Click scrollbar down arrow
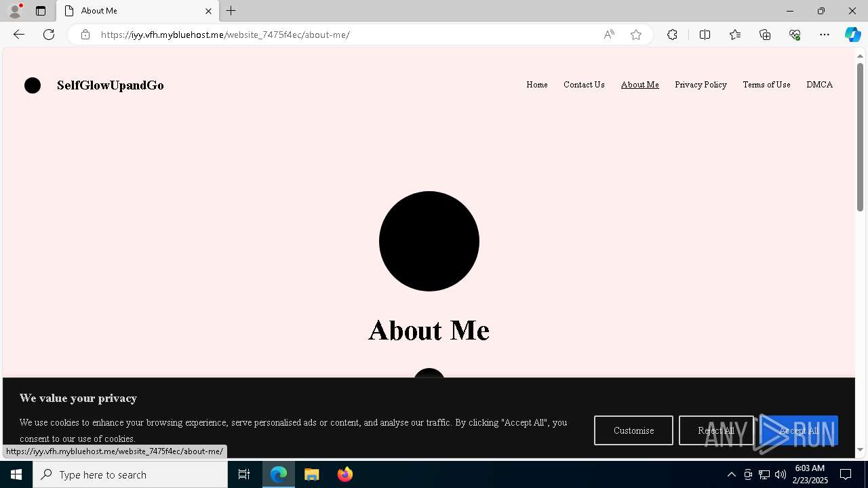This screenshot has height=488, width=868. tap(860, 449)
